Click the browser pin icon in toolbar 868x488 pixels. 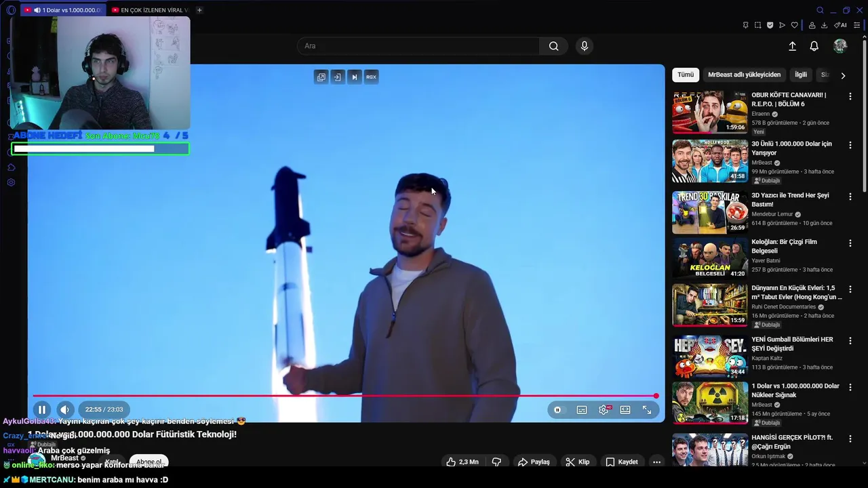[x=745, y=25]
